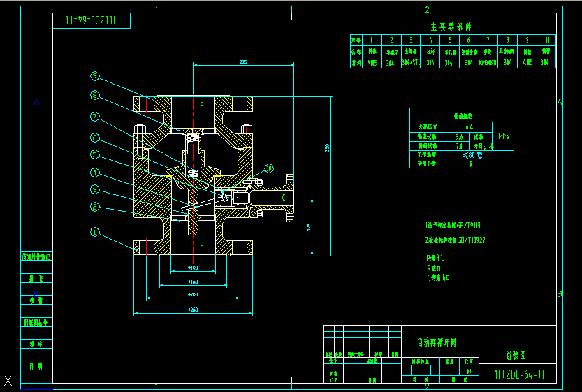This screenshot has height=392, width=582.
Task: Select part balloon number 8
Action: (x=95, y=96)
